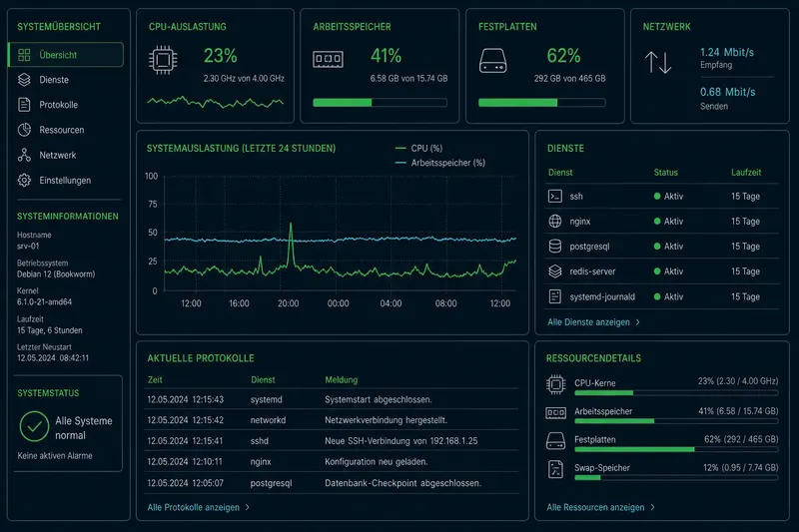Click the CPU chip icon in CPU-Auslastung card

[x=163, y=60]
